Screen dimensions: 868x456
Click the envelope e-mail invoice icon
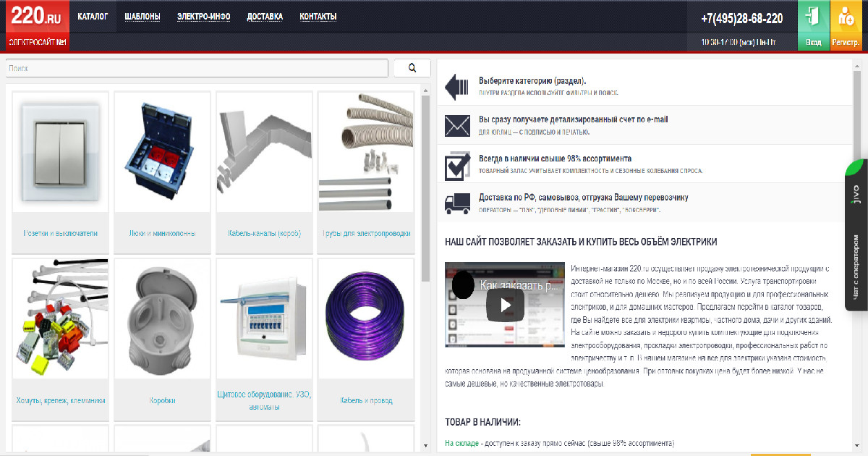[457, 127]
